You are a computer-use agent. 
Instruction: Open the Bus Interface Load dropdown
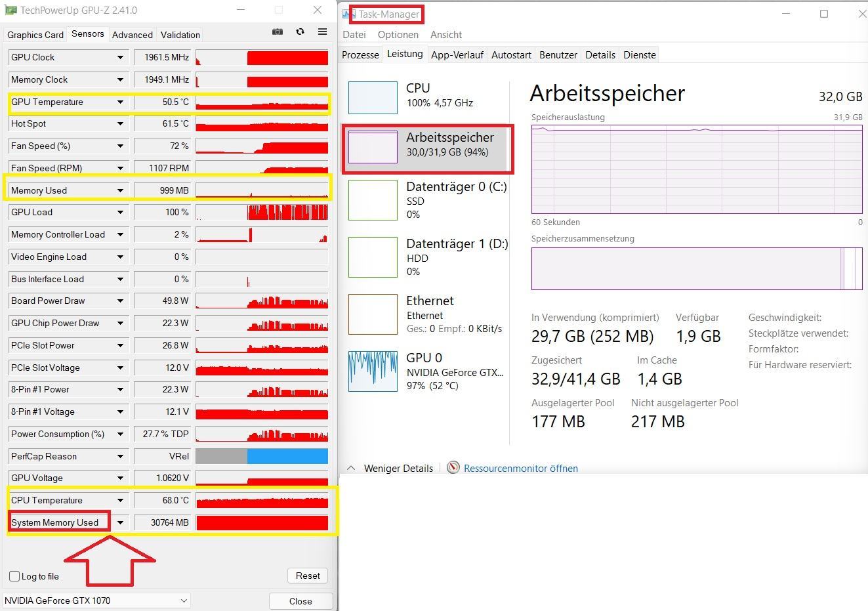click(x=120, y=280)
